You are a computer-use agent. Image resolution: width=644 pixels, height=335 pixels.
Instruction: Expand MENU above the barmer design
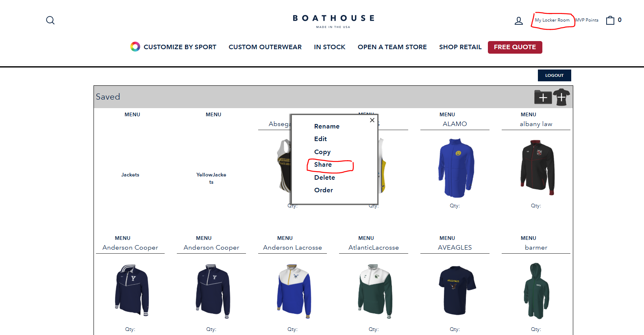click(x=529, y=238)
